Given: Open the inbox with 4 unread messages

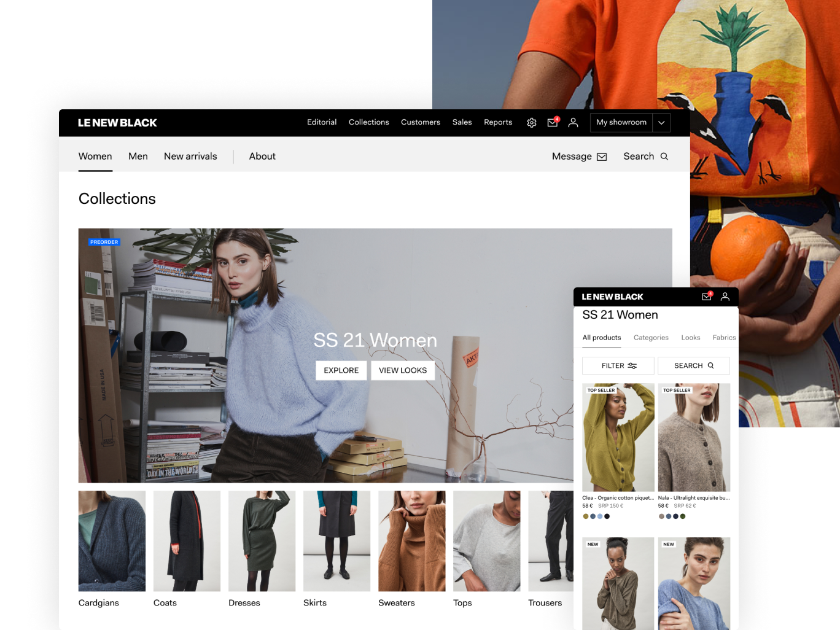Looking at the screenshot, I should pyautogui.click(x=552, y=123).
